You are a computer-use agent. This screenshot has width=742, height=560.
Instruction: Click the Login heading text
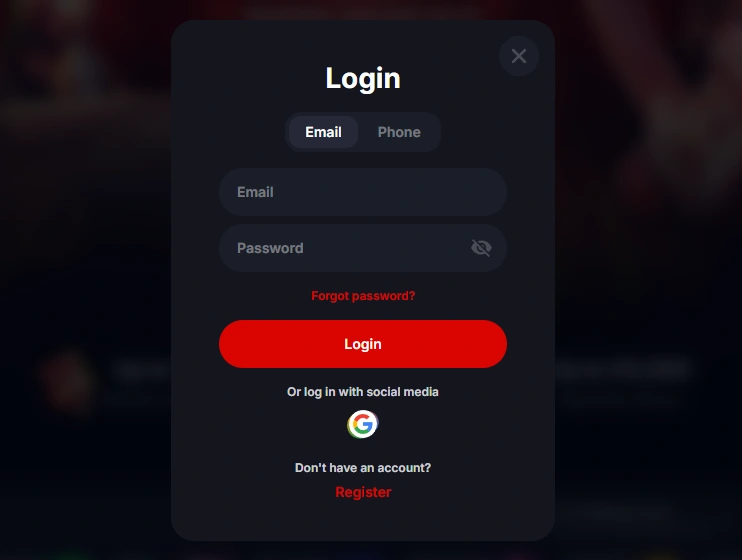point(363,78)
